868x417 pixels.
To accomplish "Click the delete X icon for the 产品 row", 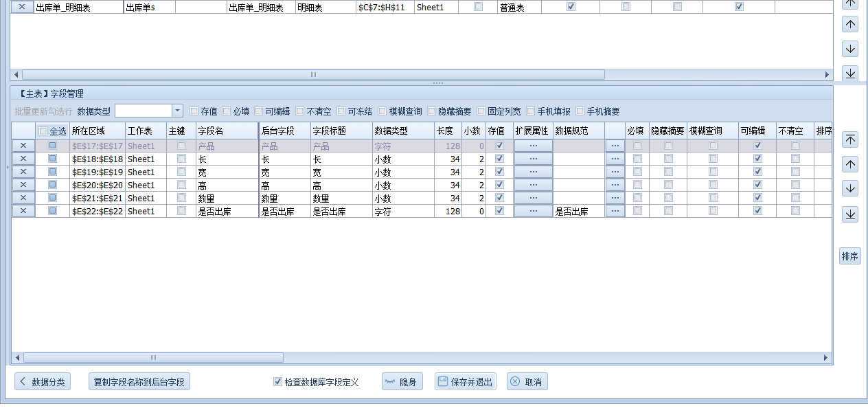I will 23,146.
